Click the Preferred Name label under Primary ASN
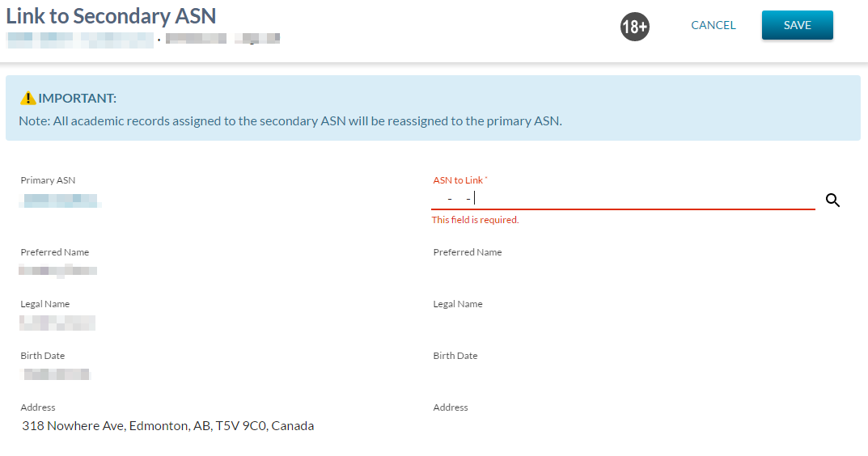868x456 pixels. pos(55,252)
